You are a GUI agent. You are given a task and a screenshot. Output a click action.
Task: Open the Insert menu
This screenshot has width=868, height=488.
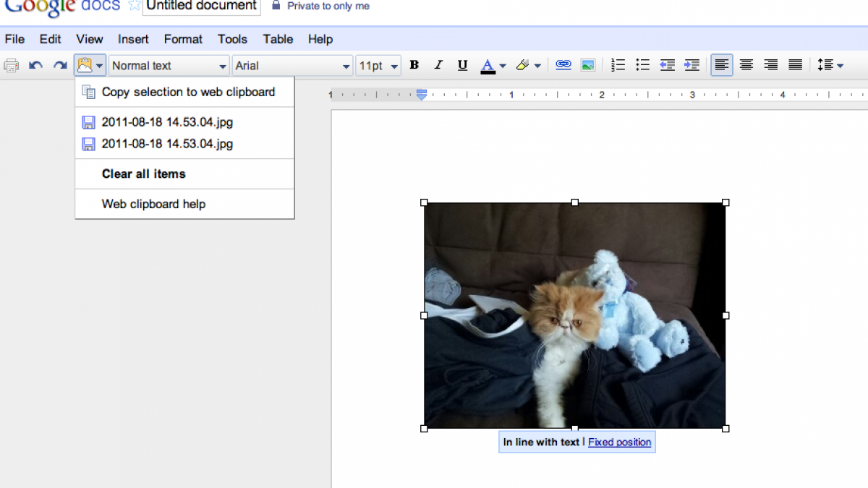click(x=133, y=39)
